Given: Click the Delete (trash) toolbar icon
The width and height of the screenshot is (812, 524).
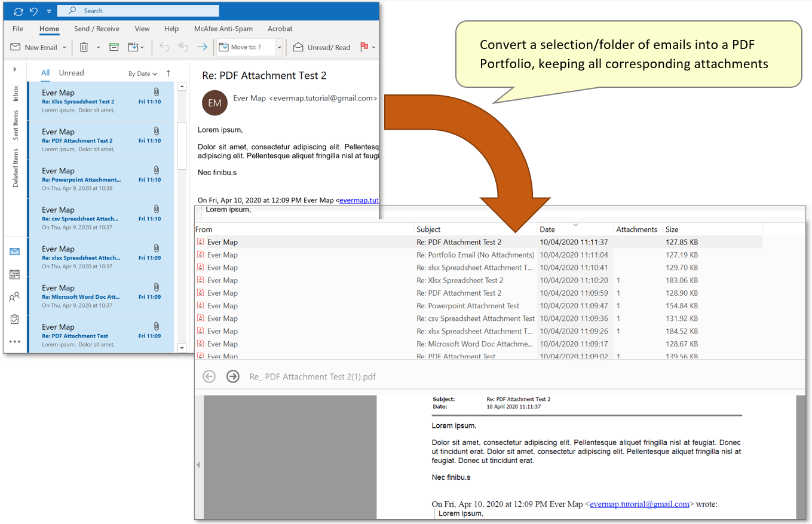Looking at the screenshot, I should (x=83, y=47).
